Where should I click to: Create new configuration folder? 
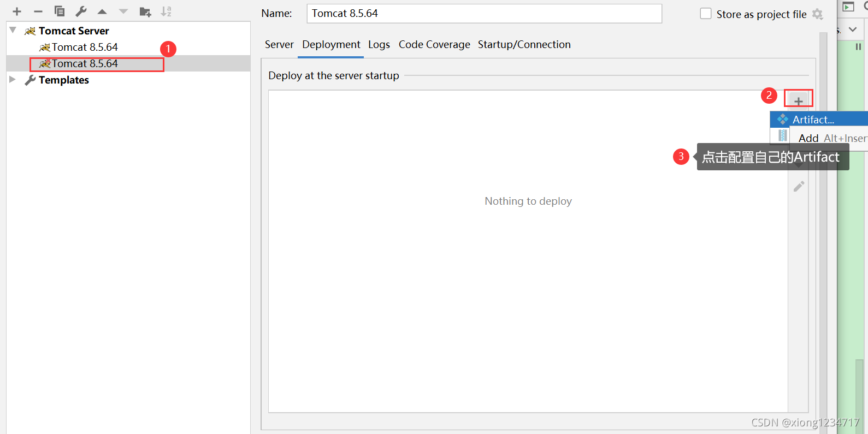click(x=145, y=11)
